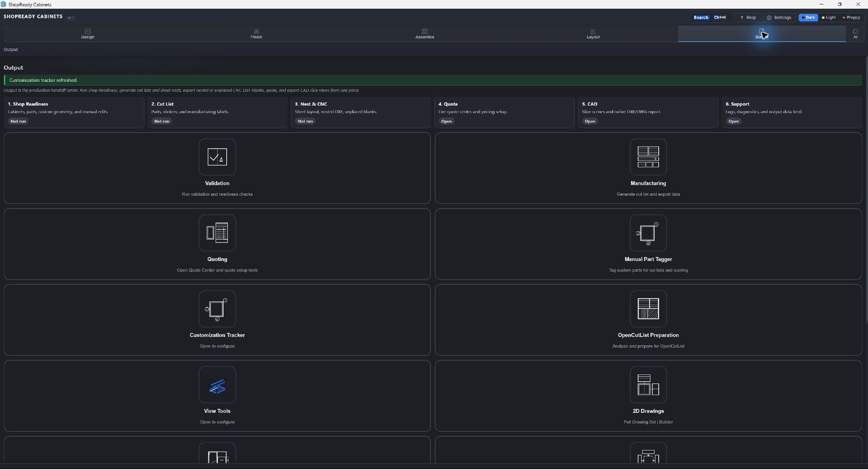Screen dimensions: 868x469
Task: Click the Open badge under Quote
Action: coord(446,121)
